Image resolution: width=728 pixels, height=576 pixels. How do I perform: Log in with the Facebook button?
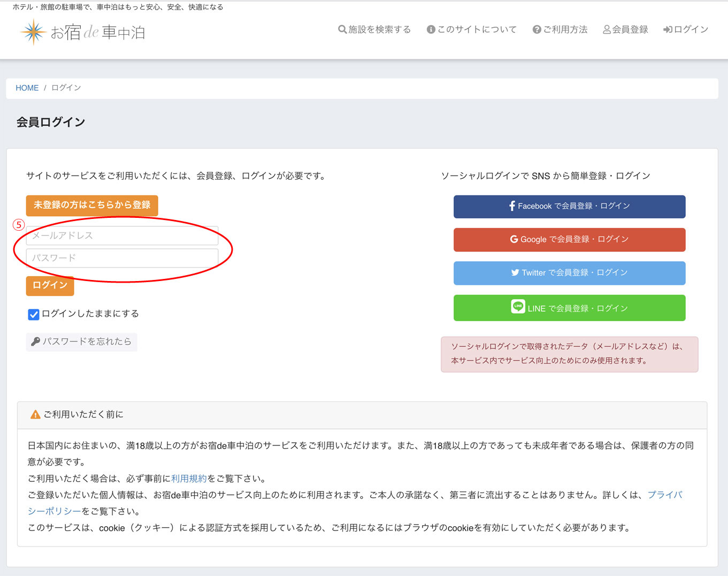tap(569, 207)
